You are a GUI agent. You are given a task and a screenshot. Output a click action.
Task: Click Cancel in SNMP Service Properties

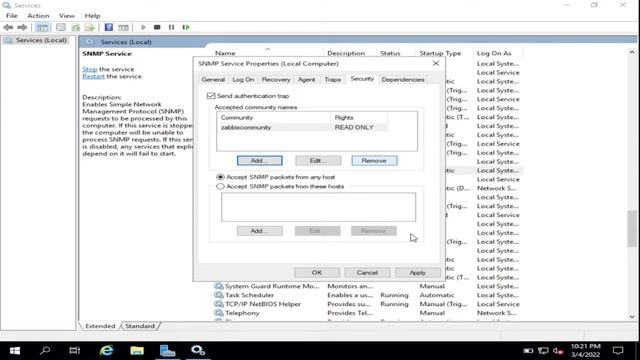(367, 272)
